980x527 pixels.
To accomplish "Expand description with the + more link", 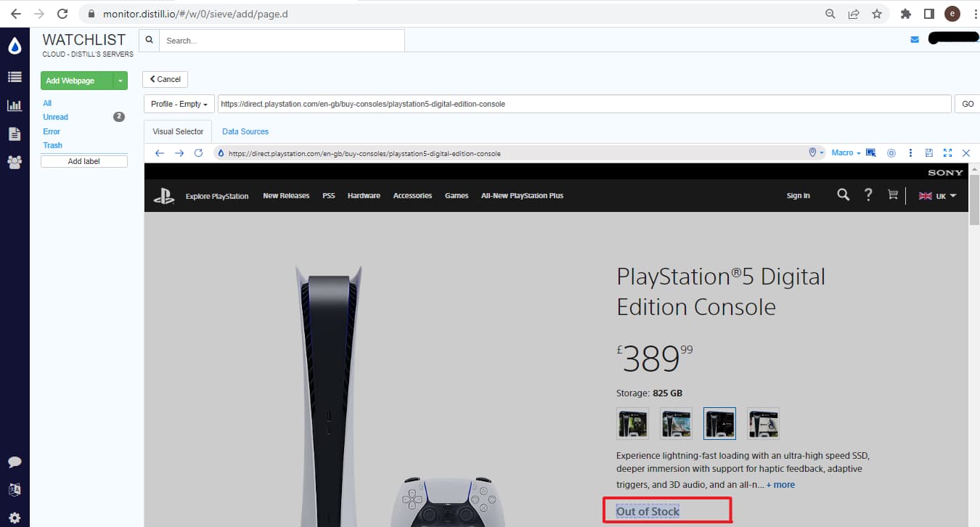I will pos(780,484).
